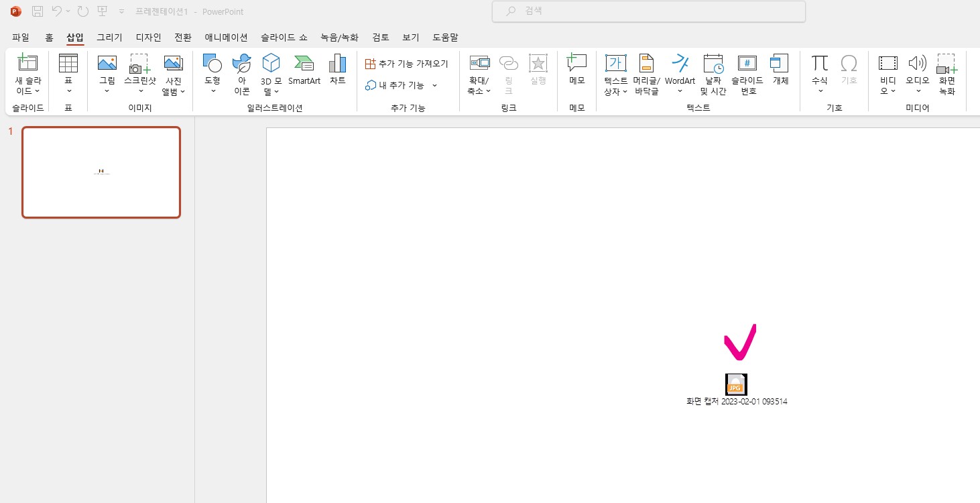Start a screen recording
Image resolution: width=980 pixels, height=503 pixels.
tap(946, 74)
